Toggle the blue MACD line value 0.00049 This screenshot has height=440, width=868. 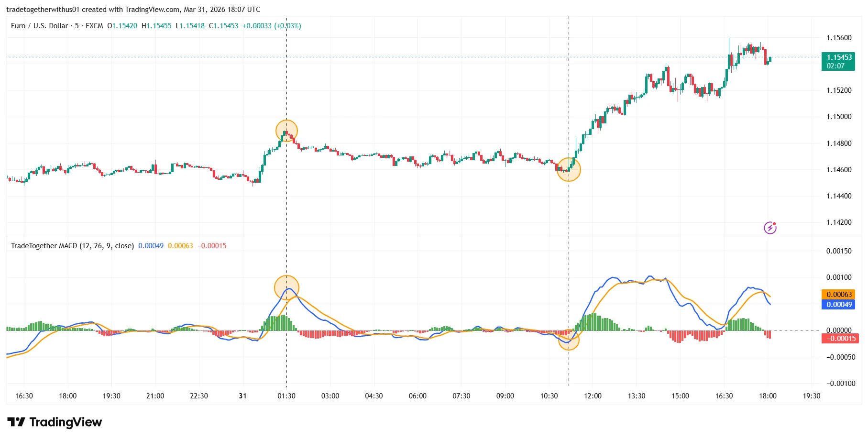[151, 245]
